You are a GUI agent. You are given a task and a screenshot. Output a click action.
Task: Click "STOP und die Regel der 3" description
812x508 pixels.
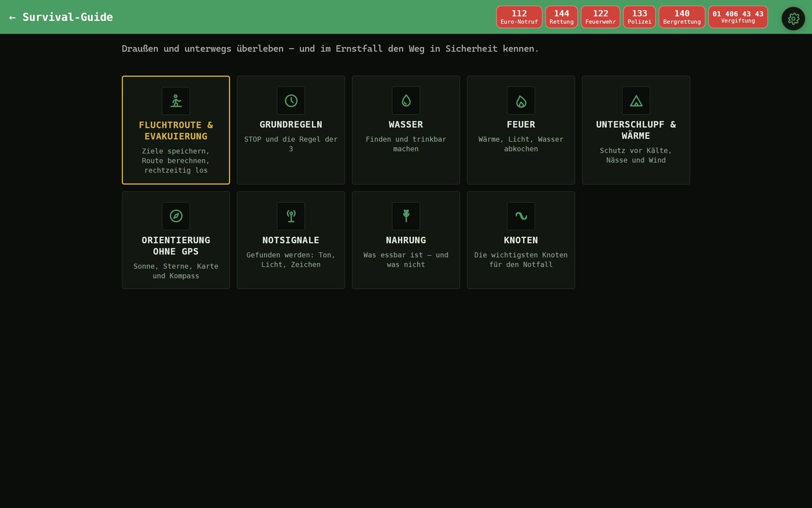click(x=291, y=144)
